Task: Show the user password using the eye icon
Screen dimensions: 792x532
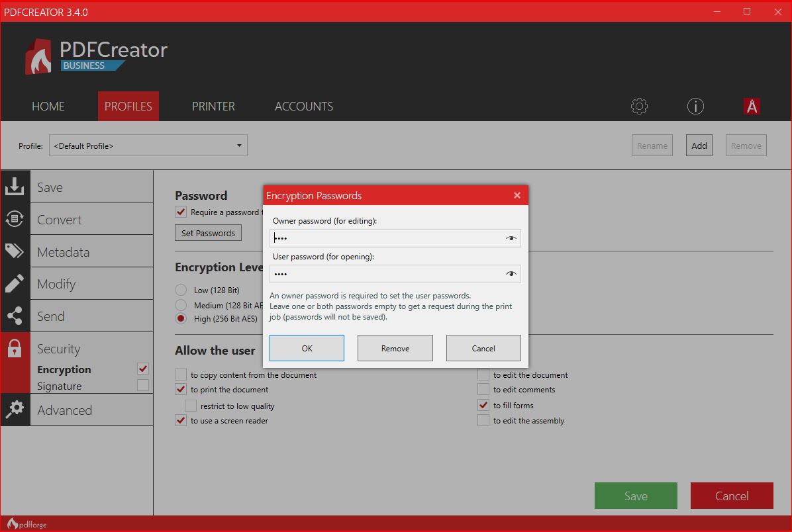Action: [x=511, y=273]
